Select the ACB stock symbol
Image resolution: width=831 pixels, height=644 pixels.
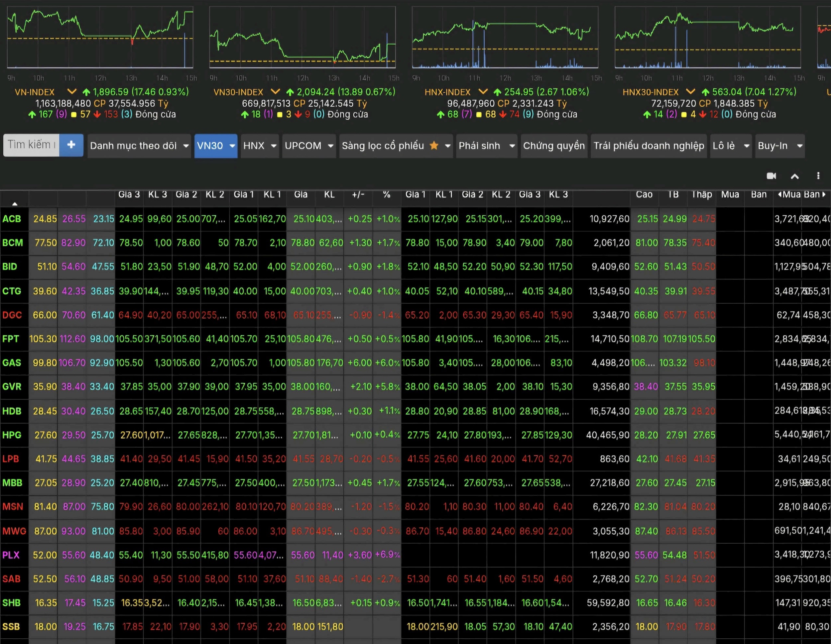point(11,219)
